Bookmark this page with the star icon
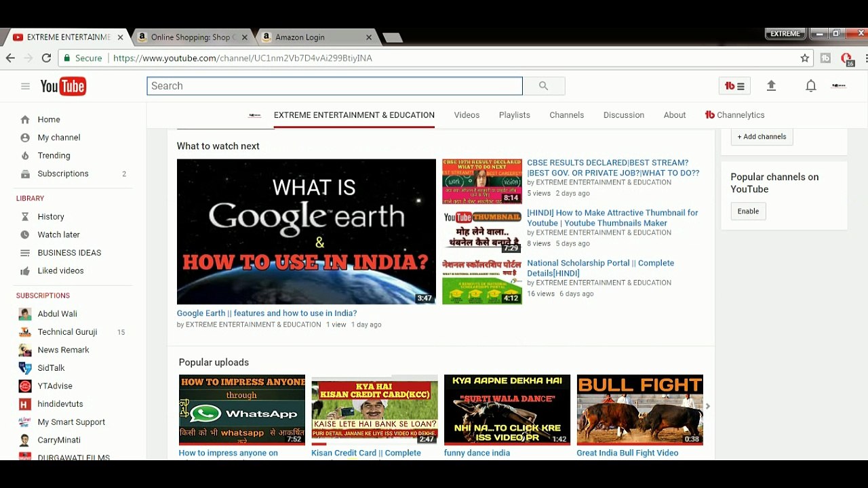The image size is (868, 488). [805, 58]
